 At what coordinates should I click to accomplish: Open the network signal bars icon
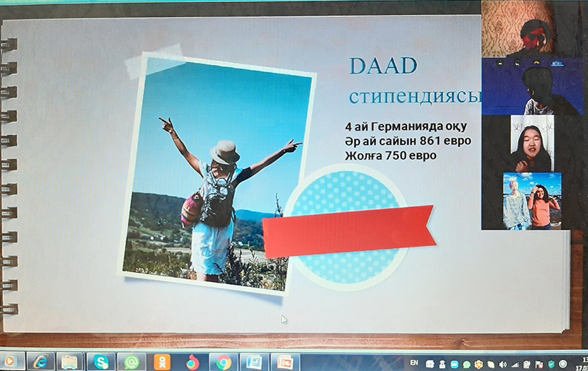point(515,365)
